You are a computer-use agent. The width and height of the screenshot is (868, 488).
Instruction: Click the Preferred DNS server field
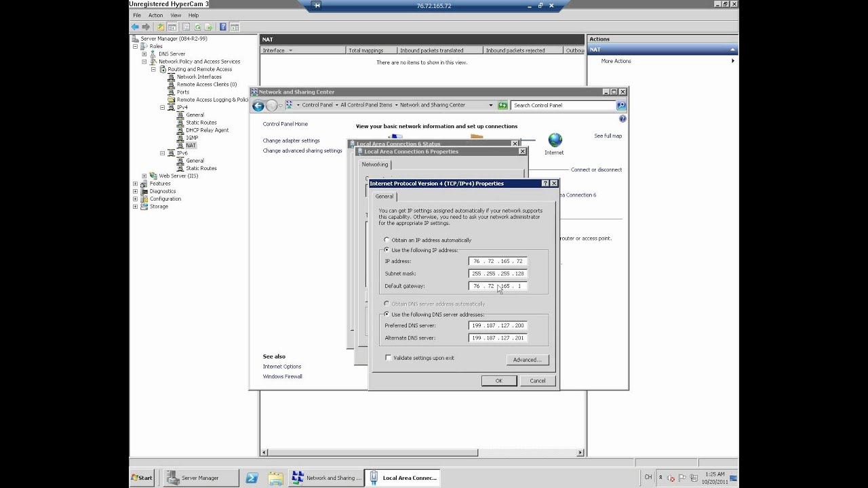[x=498, y=325]
